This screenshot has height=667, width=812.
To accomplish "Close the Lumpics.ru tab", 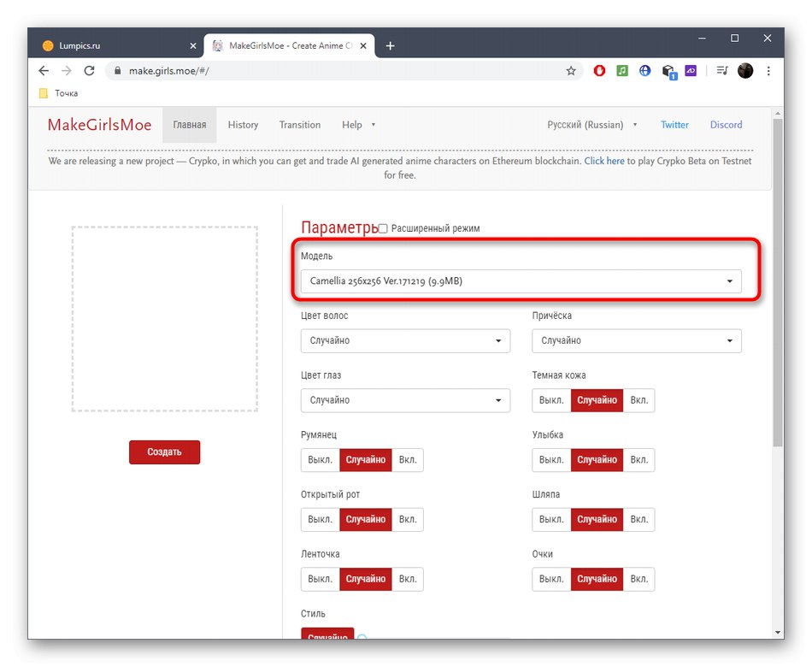I will (193, 46).
